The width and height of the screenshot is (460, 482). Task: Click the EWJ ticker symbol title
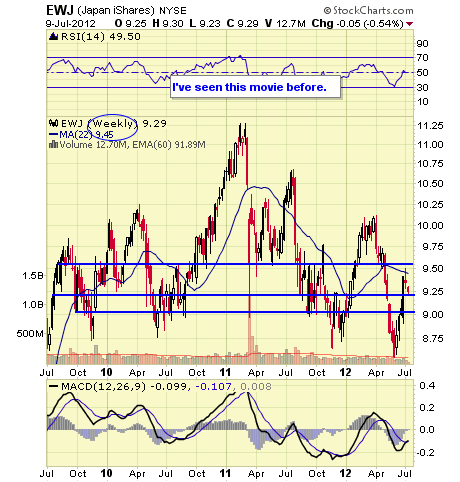tap(60, 11)
